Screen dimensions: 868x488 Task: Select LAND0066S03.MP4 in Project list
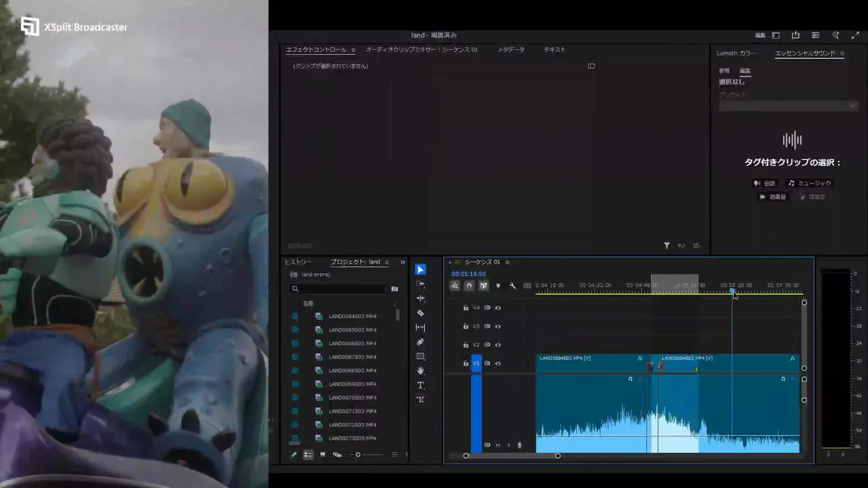(x=353, y=344)
